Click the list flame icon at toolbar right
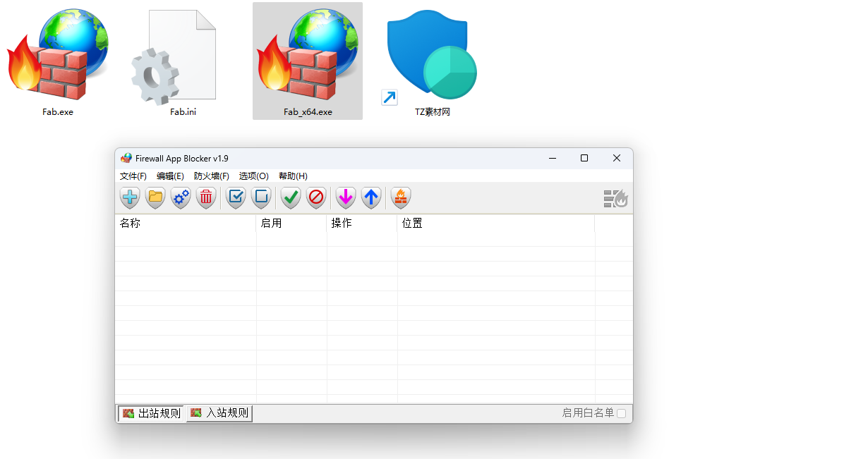Viewport: 868px width, 459px height. (x=616, y=199)
